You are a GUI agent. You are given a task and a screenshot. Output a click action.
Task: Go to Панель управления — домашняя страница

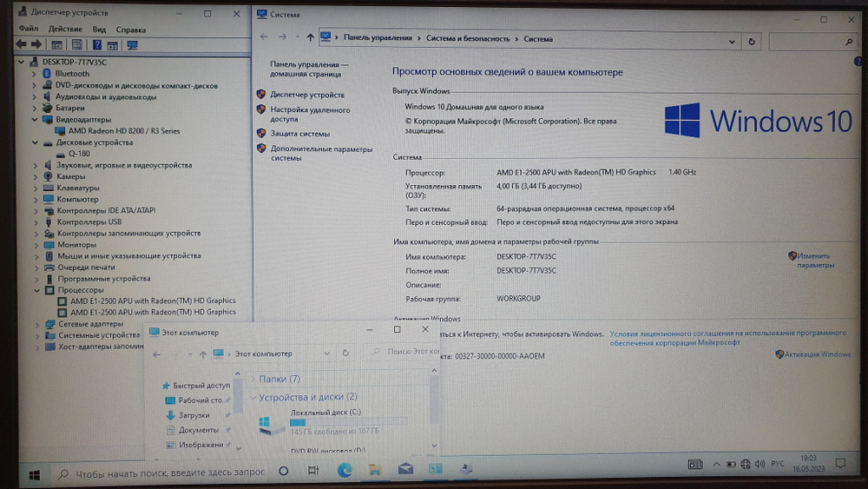[309, 69]
